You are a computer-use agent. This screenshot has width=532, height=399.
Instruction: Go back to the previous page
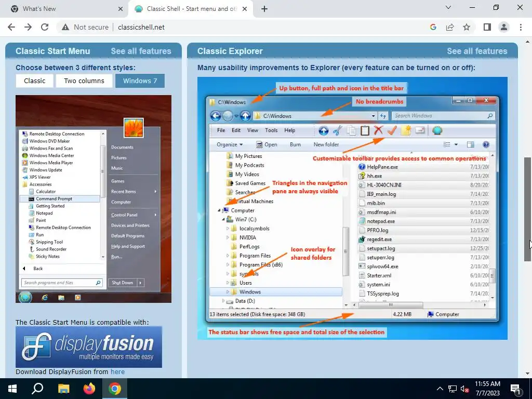click(11, 27)
